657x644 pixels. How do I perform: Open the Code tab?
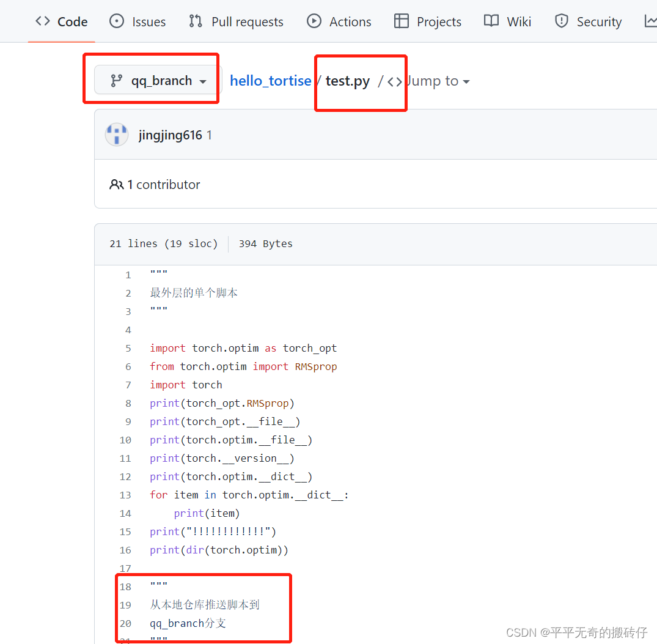click(x=62, y=21)
